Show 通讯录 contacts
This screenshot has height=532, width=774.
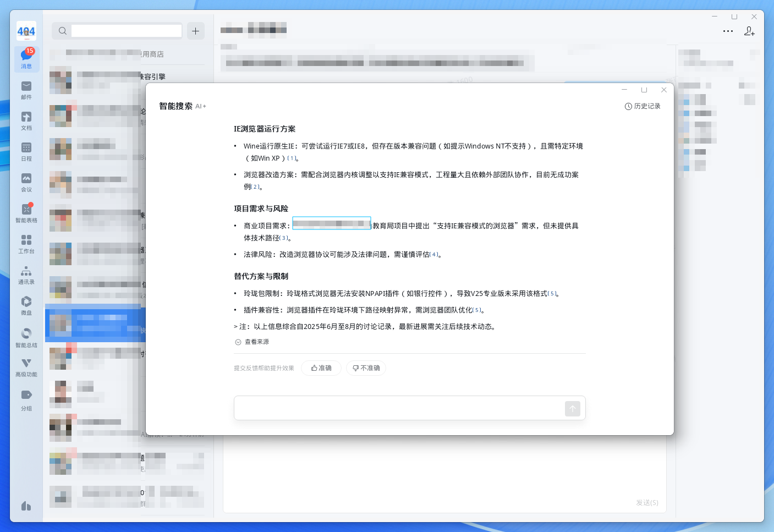(x=26, y=275)
